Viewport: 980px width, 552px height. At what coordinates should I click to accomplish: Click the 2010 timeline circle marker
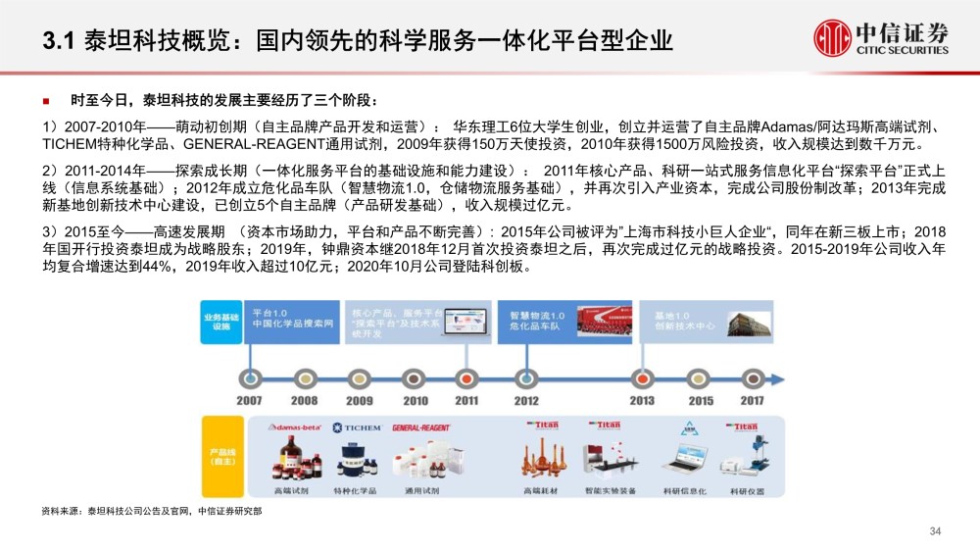click(x=414, y=378)
